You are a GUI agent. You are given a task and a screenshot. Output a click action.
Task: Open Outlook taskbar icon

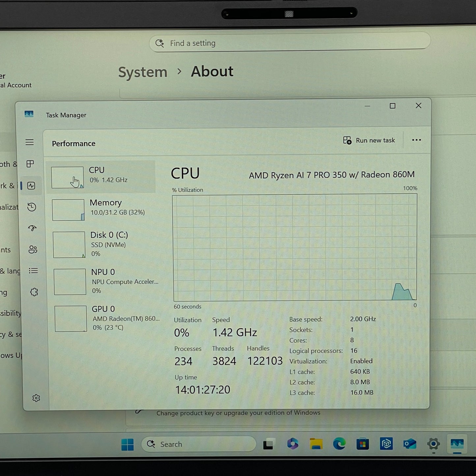[410, 444]
